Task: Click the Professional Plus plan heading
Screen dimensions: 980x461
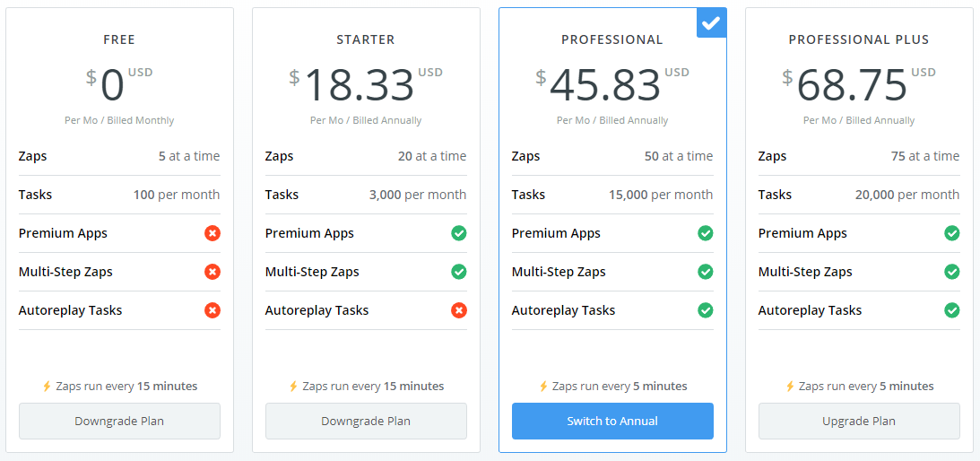Action: pyautogui.click(x=859, y=40)
